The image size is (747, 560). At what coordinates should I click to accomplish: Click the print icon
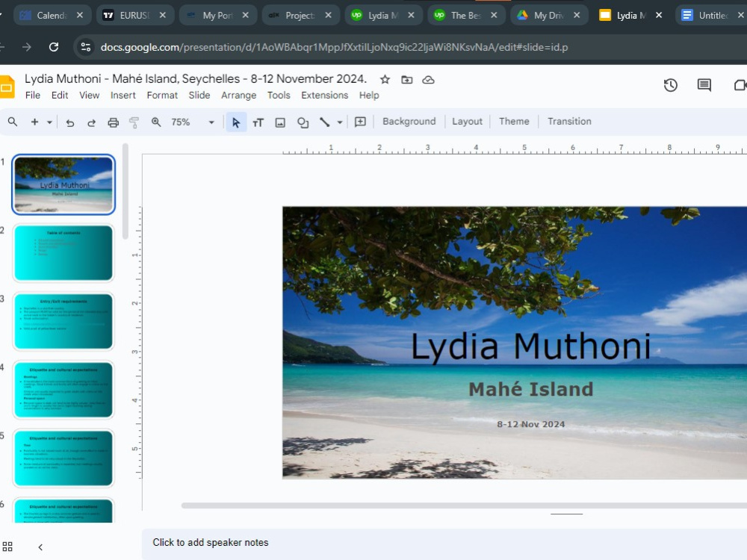click(x=113, y=122)
